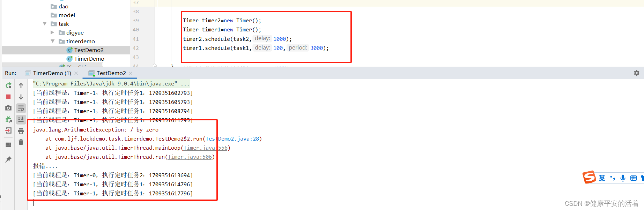This screenshot has height=210, width=644.
Task: Go down the stack trace with down arrow
Action: coord(21,97)
